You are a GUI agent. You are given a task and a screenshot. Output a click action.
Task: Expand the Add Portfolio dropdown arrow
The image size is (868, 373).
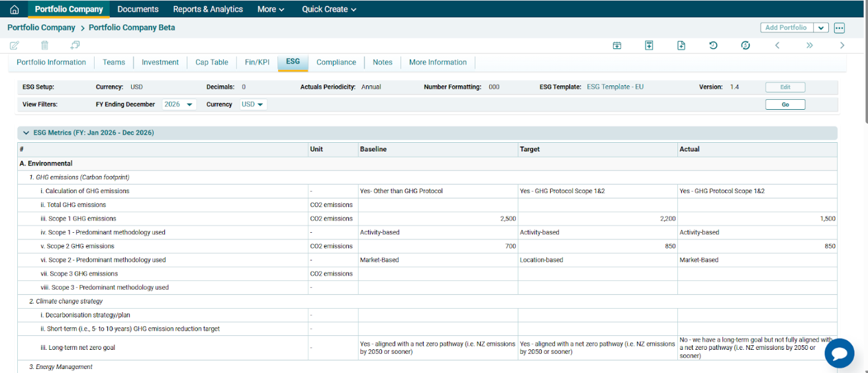tap(821, 28)
